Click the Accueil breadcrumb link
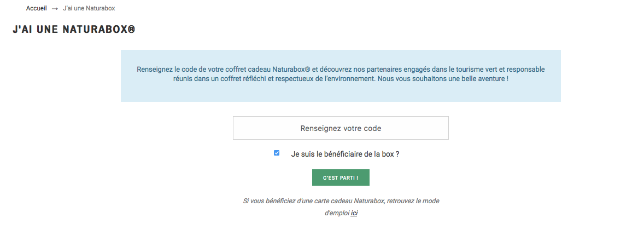 [36, 8]
